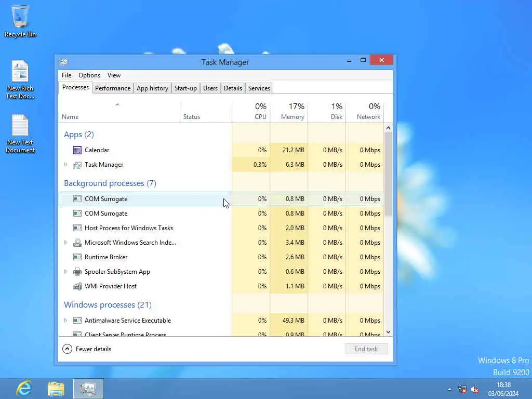This screenshot has height=399, width=532.
Task: Click the Antimalware Service Executable icon
Action: click(x=77, y=320)
